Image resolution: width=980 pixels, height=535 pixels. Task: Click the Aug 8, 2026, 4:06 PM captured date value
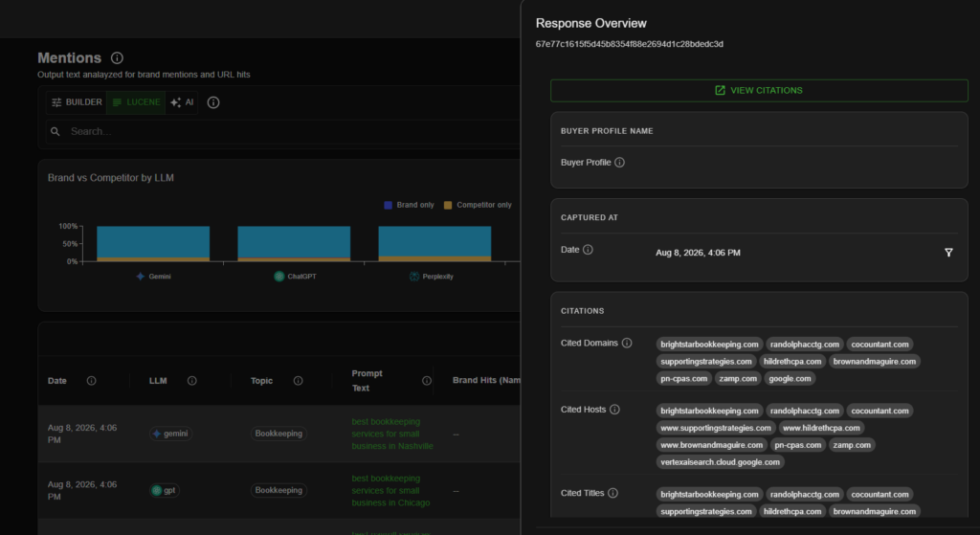tap(698, 253)
